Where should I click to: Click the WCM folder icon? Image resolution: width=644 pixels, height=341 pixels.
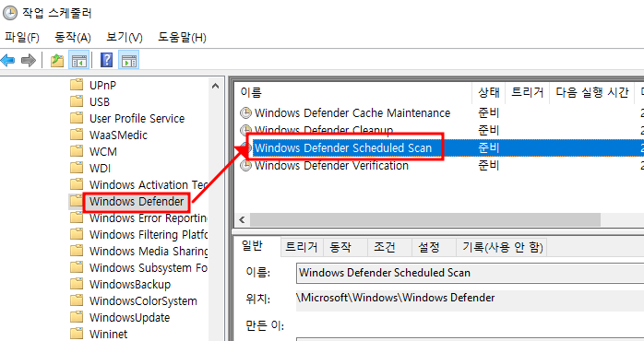[x=77, y=151]
